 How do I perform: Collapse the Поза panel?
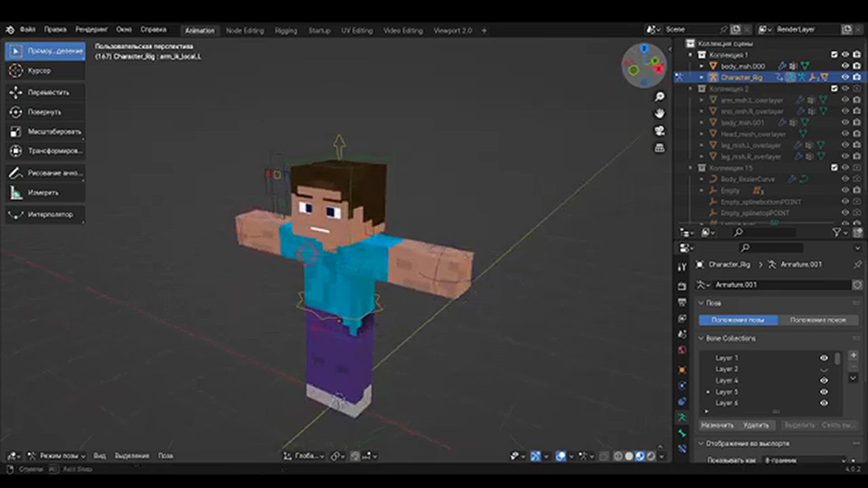point(701,303)
